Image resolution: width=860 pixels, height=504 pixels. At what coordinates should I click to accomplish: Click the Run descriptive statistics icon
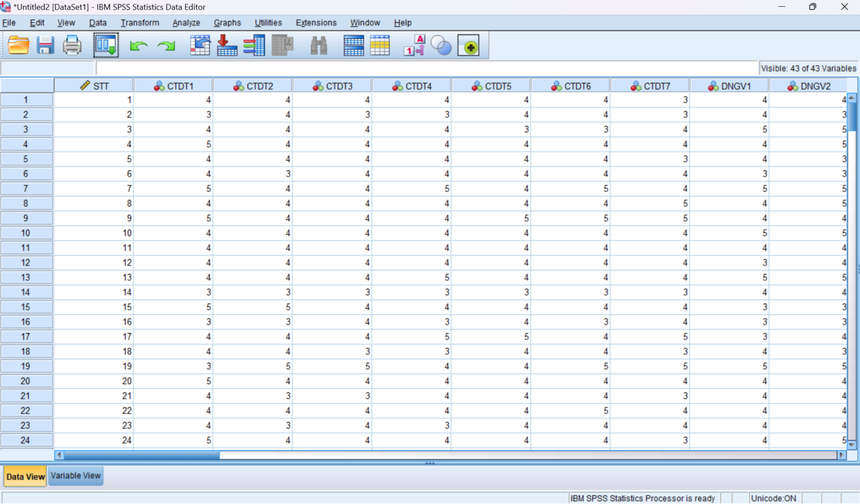click(283, 45)
